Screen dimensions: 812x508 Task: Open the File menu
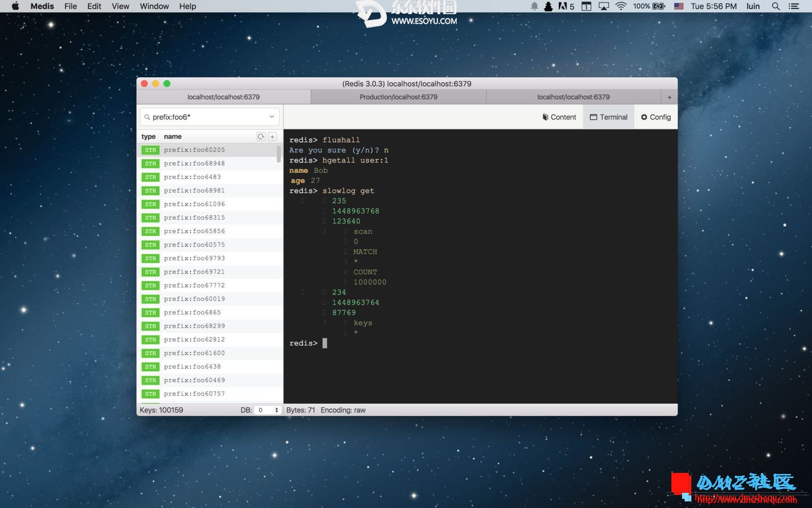(x=71, y=6)
